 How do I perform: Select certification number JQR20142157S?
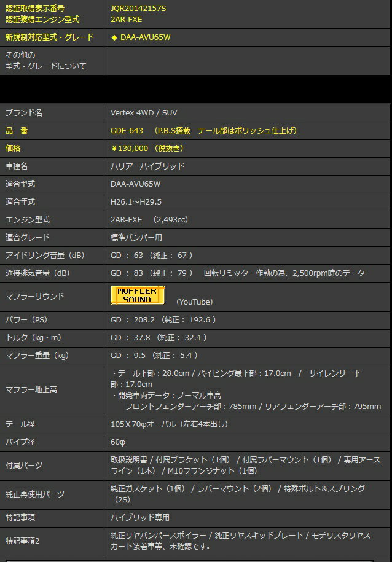click(138, 8)
